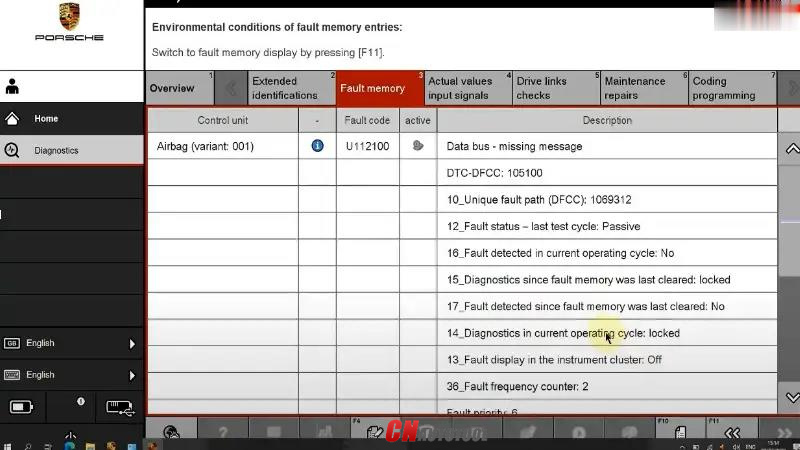
Task: Click the GB English language selector
Action: tap(72, 343)
